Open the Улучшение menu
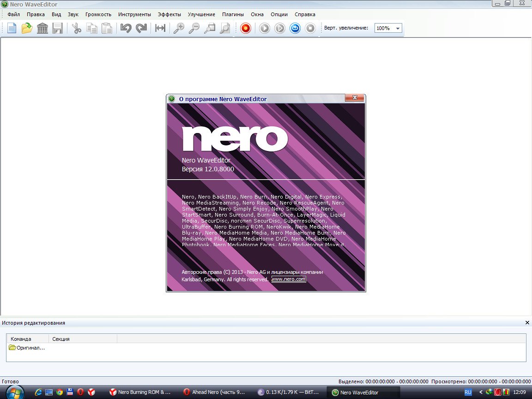This screenshot has height=399, width=532. click(201, 14)
